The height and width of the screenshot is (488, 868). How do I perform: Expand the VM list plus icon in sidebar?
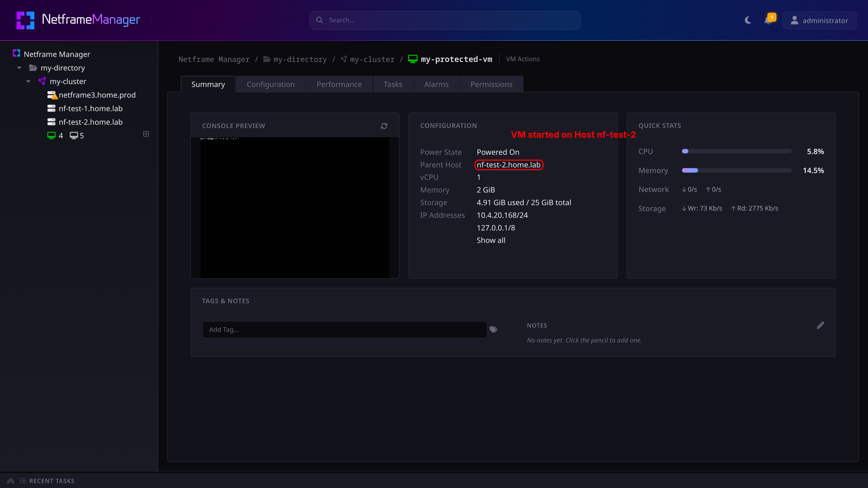pos(146,134)
